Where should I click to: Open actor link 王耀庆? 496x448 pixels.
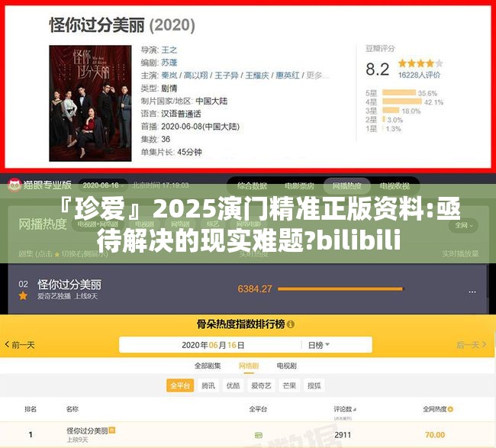pyautogui.click(x=257, y=76)
